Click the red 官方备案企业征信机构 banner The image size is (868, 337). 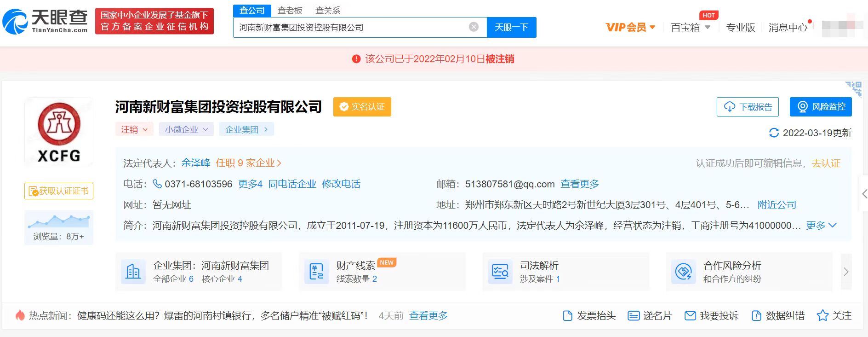click(x=154, y=21)
